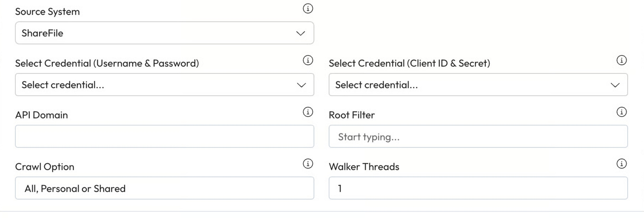Image resolution: width=644 pixels, height=218 pixels.
Task: Click the API Domain info icon
Action: pos(308,112)
